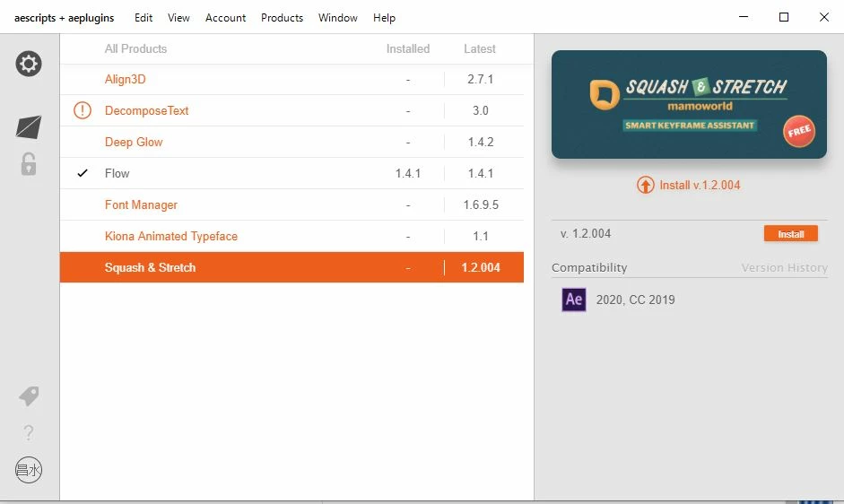Screen dimensions: 844x504
Task: Open the View menu
Action: pyautogui.click(x=178, y=18)
